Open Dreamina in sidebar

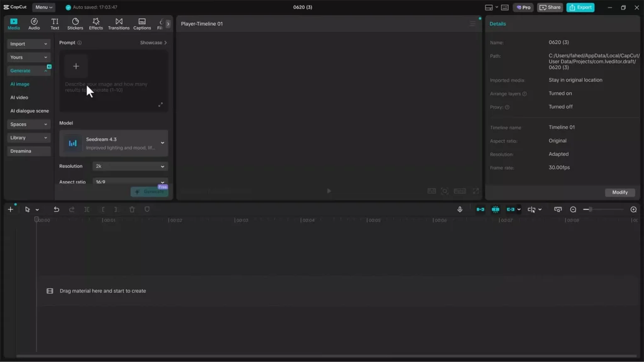(x=28, y=151)
